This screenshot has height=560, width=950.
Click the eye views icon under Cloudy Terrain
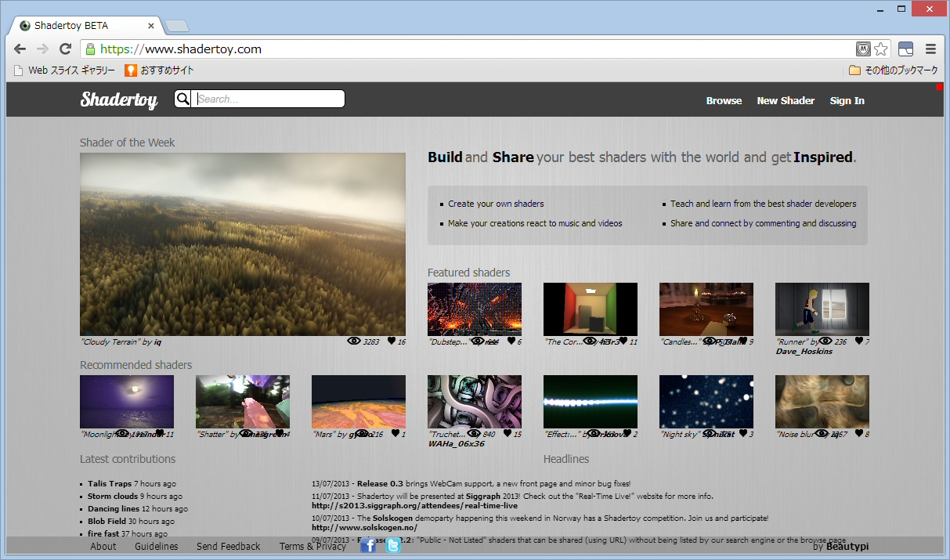(x=353, y=341)
